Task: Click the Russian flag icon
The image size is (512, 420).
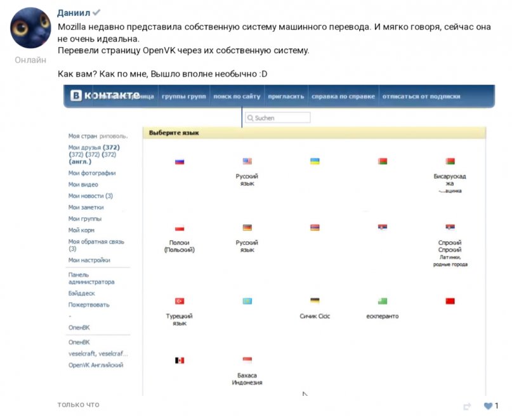Action: (x=180, y=162)
